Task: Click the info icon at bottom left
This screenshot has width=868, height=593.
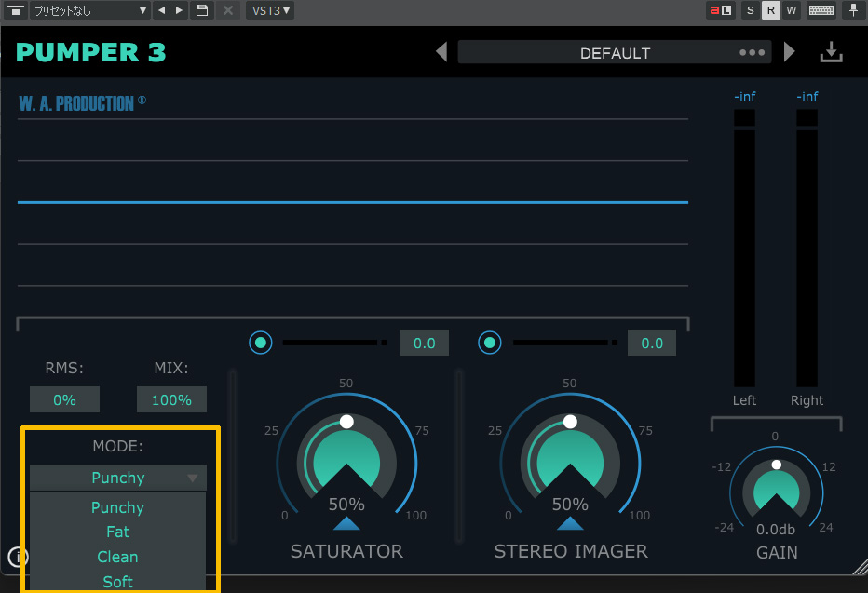Action: (18, 557)
